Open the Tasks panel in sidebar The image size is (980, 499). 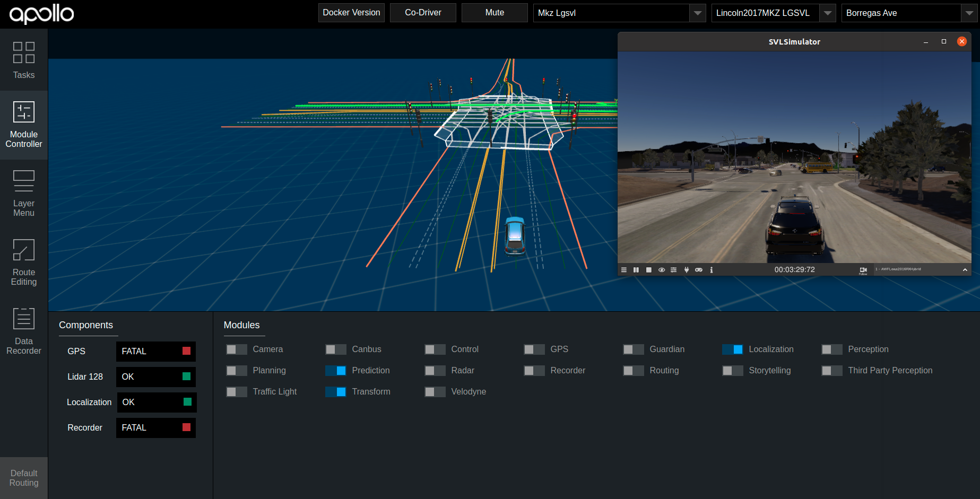click(x=24, y=60)
